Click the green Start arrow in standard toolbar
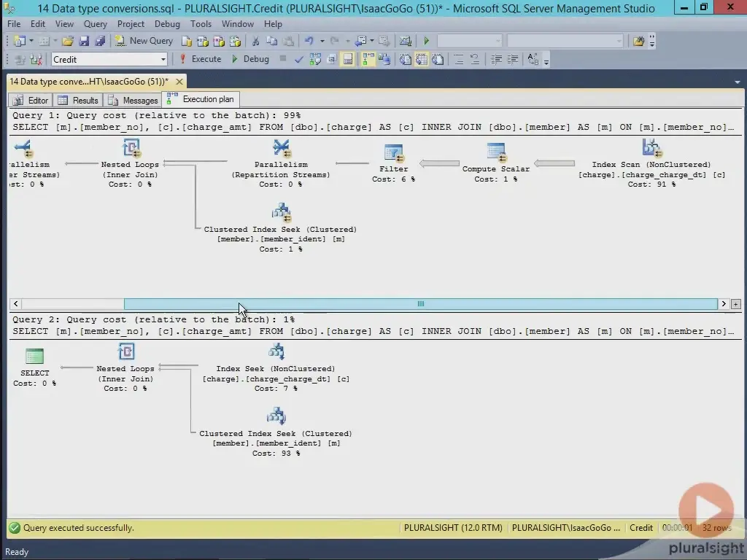The image size is (747, 560). tap(426, 41)
